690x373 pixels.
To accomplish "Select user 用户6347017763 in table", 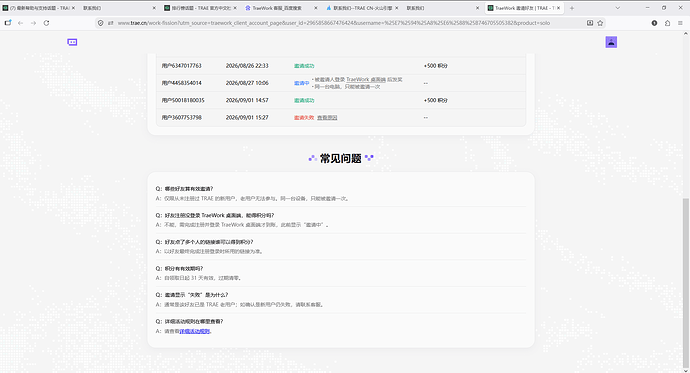I will pos(181,66).
